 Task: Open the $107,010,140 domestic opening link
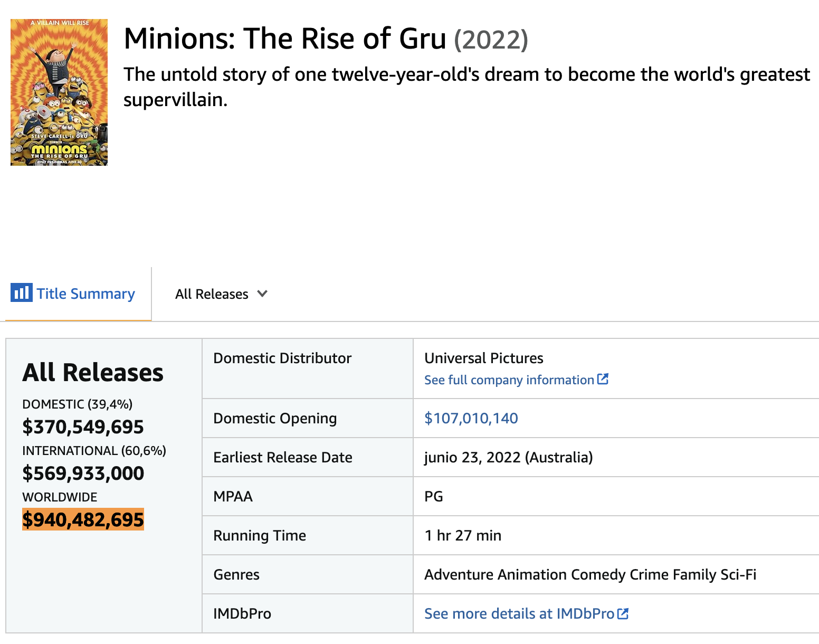point(471,418)
